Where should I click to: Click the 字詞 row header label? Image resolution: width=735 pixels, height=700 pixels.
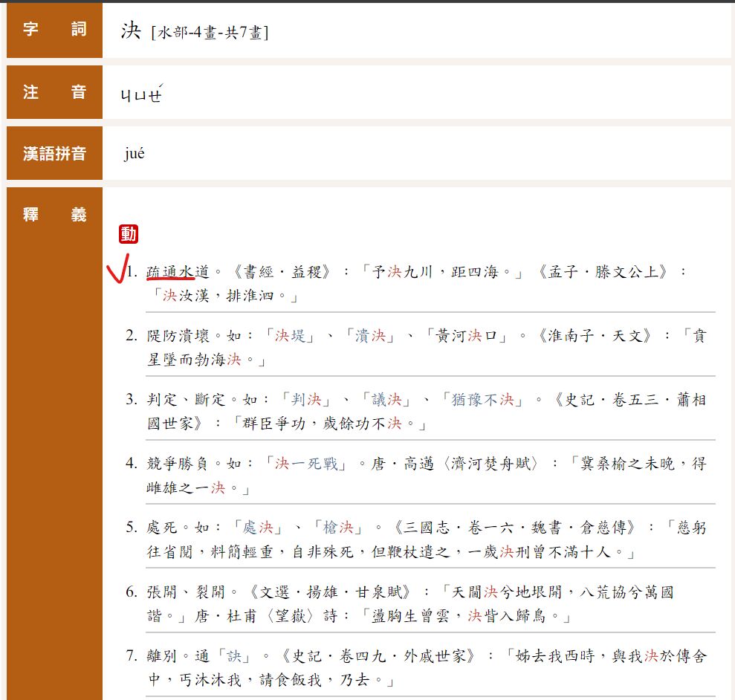click(54, 30)
